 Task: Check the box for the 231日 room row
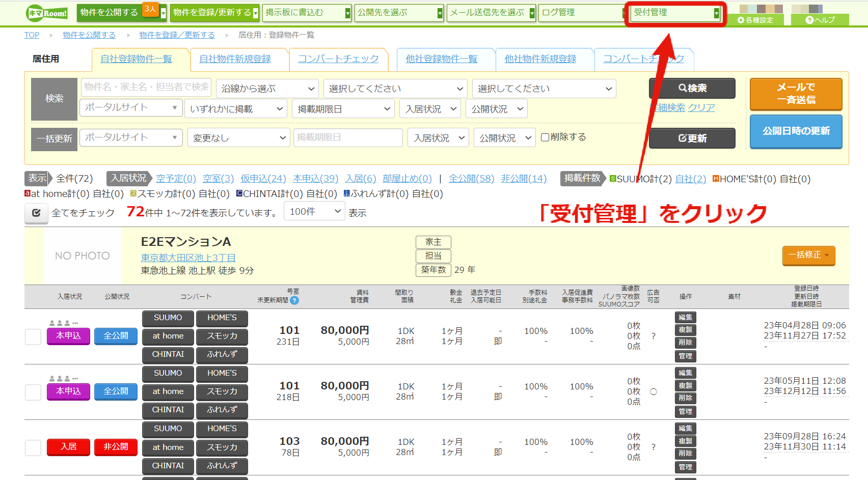point(33,336)
